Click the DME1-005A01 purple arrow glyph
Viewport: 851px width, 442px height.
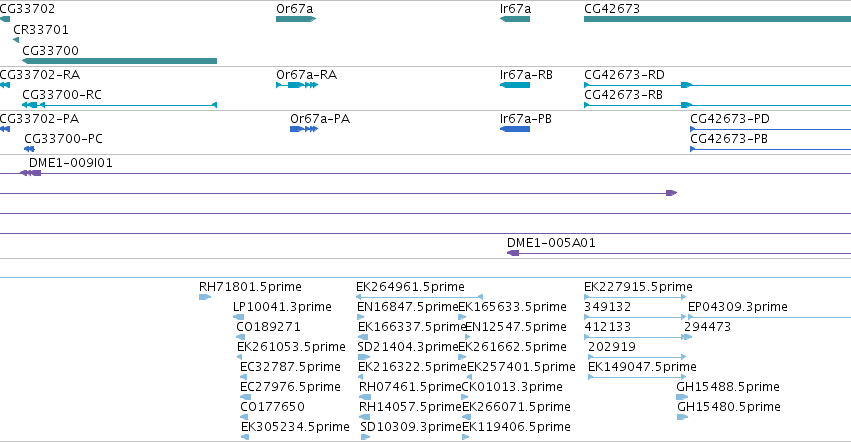(x=513, y=253)
